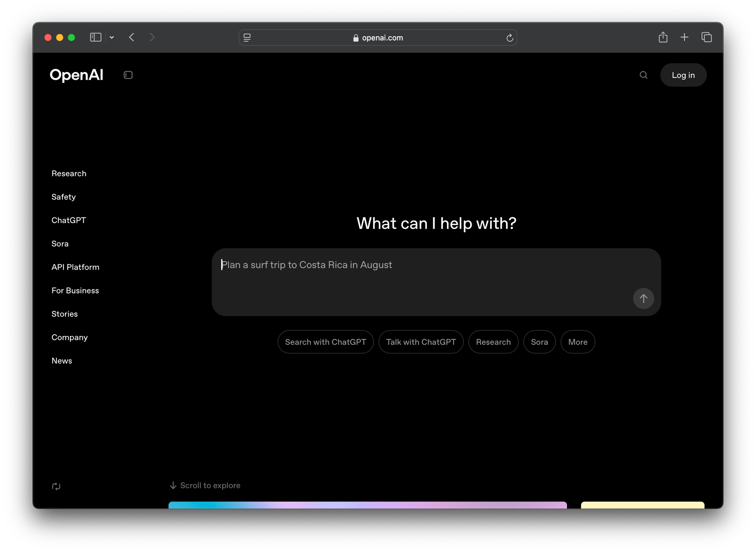Focus the prompt text input field
Image resolution: width=756 pixels, height=552 pixels.
pos(436,282)
